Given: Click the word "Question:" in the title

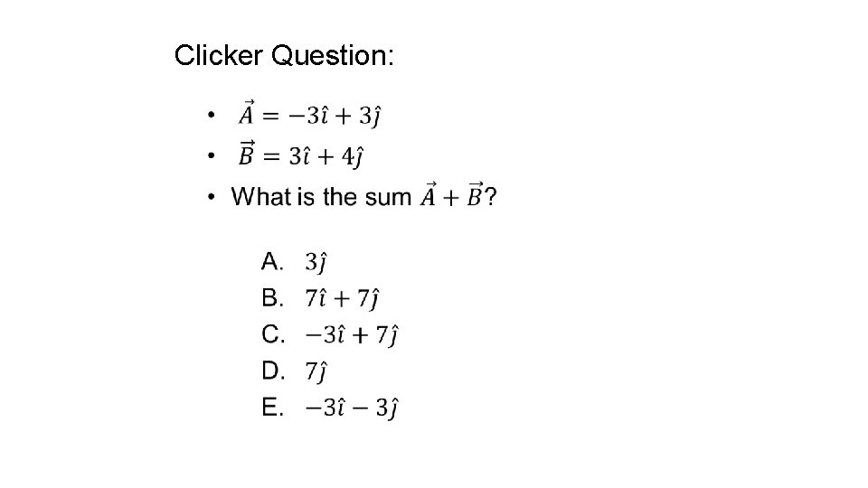Looking at the screenshot, I should 332,56.
